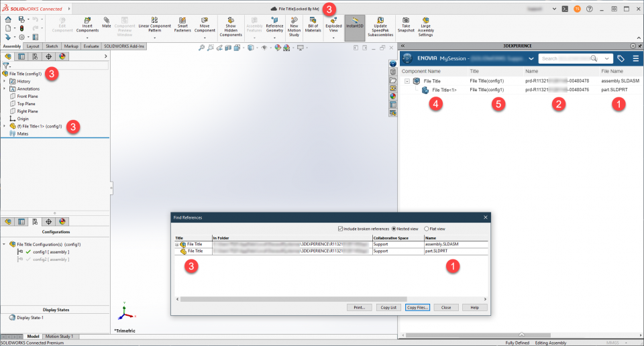Click the help question mark icon
Image resolution: width=644 pixels, height=346 pixels.
point(590,9)
